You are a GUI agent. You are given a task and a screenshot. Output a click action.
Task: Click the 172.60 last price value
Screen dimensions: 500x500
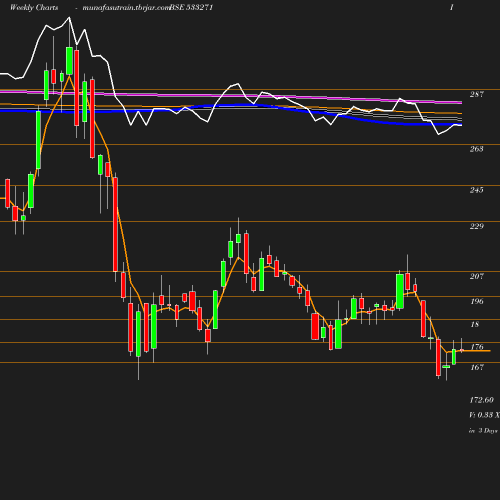click(x=481, y=400)
